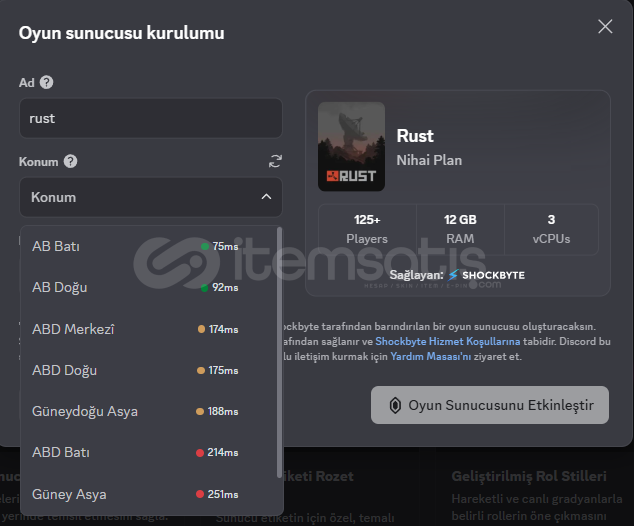Viewport: 634px width, 526px height.
Task: Click the 174ms ping value
Action: [x=224, y=329]
